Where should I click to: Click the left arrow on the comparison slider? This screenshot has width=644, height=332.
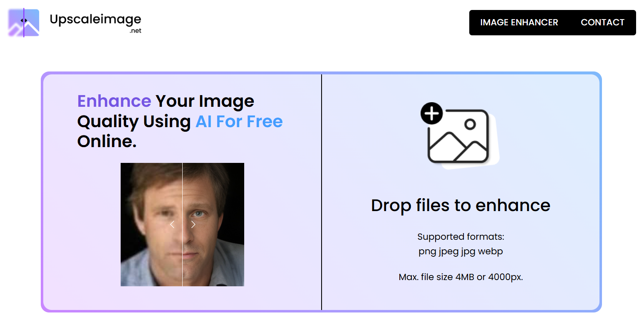(172, 224)
